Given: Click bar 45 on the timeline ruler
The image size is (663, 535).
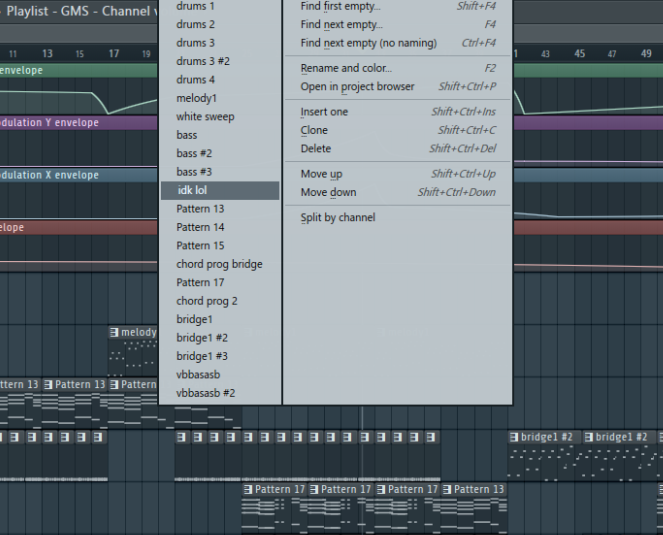Looking at the screenshot, I should coord(579,54).
